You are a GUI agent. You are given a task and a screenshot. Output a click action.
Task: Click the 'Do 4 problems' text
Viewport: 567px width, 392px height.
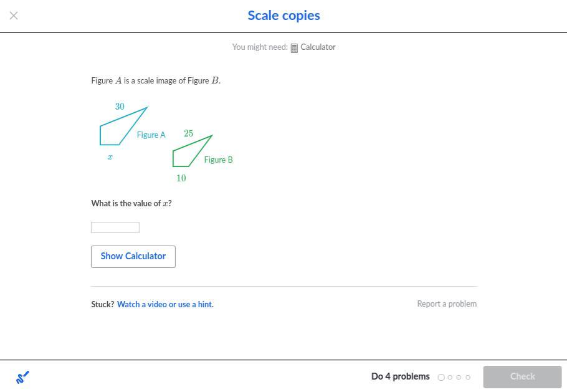(400, 376)
